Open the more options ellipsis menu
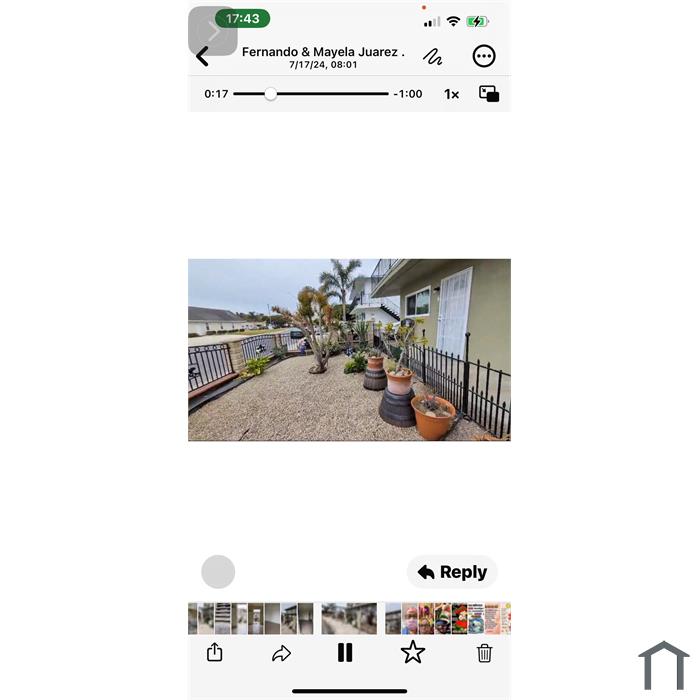 [x=484, y=56]
